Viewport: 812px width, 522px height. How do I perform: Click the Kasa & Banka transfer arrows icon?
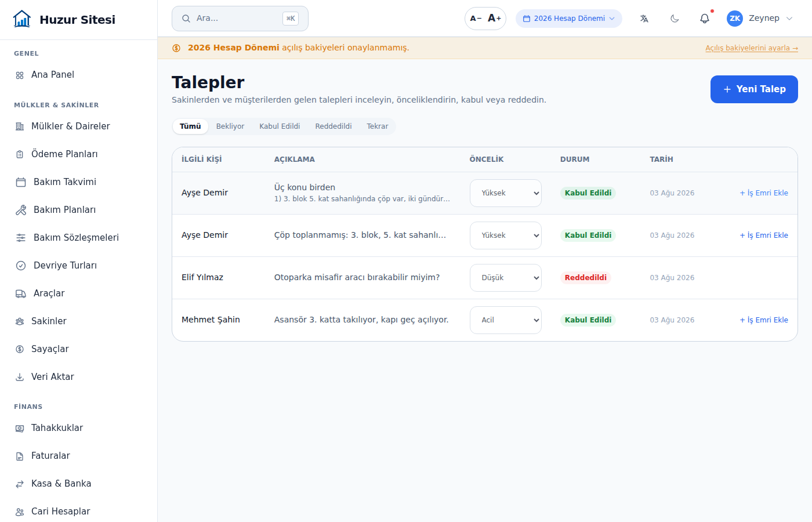pos(20,484)
